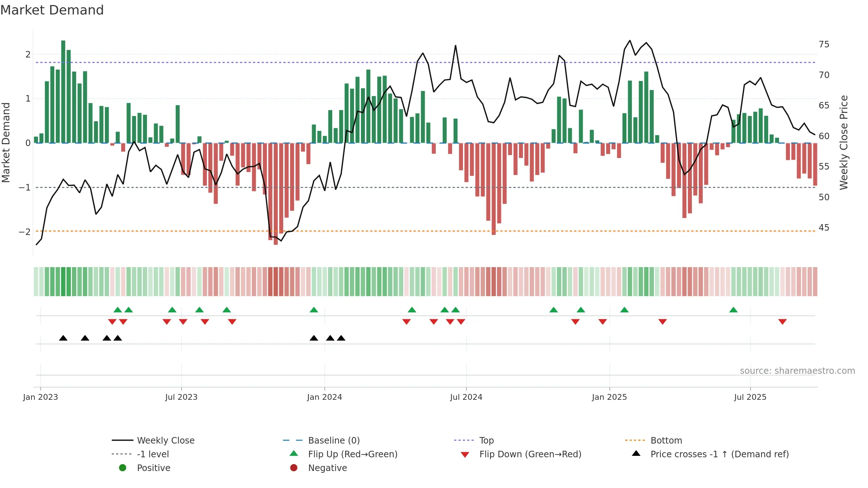Click the red down-triangle icon in legend
Screen dimensions: 868x488
(x=465, y=455)
